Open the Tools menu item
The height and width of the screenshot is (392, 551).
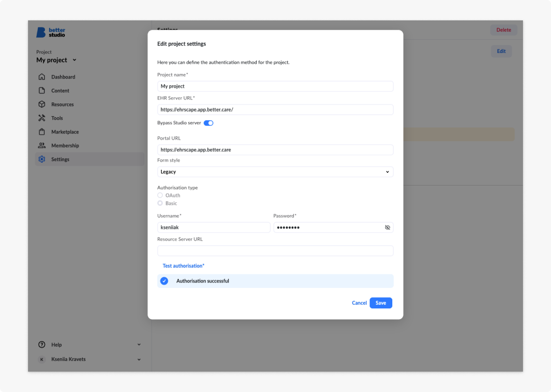coord(90,118)
